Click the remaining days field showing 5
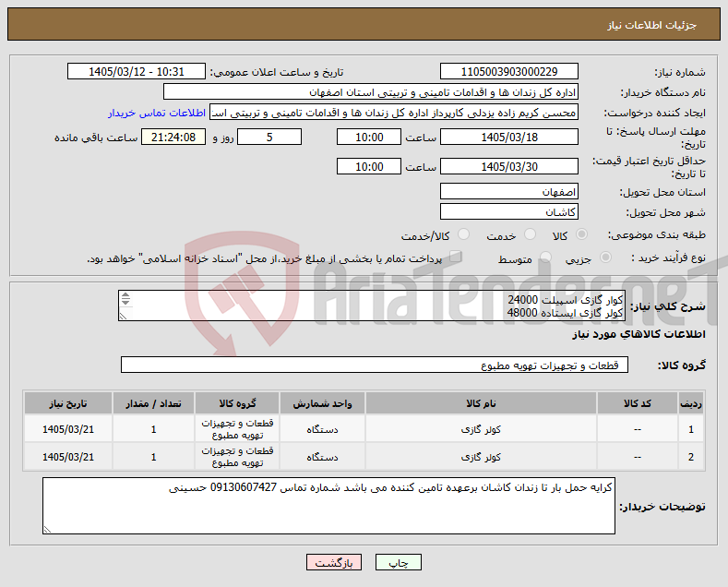The height and width of the screenshot is (587, 728). click(x=269, y=137)
